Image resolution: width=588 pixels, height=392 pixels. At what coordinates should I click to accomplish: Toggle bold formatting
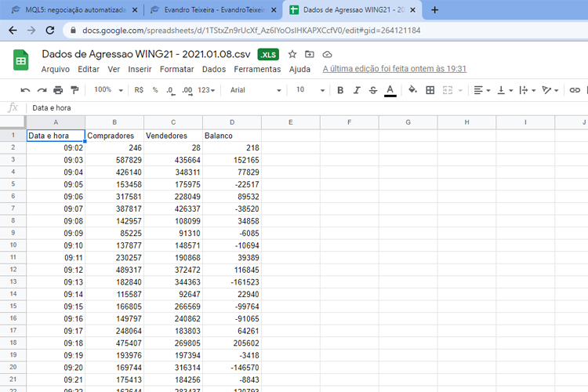(x=340, y=90)
